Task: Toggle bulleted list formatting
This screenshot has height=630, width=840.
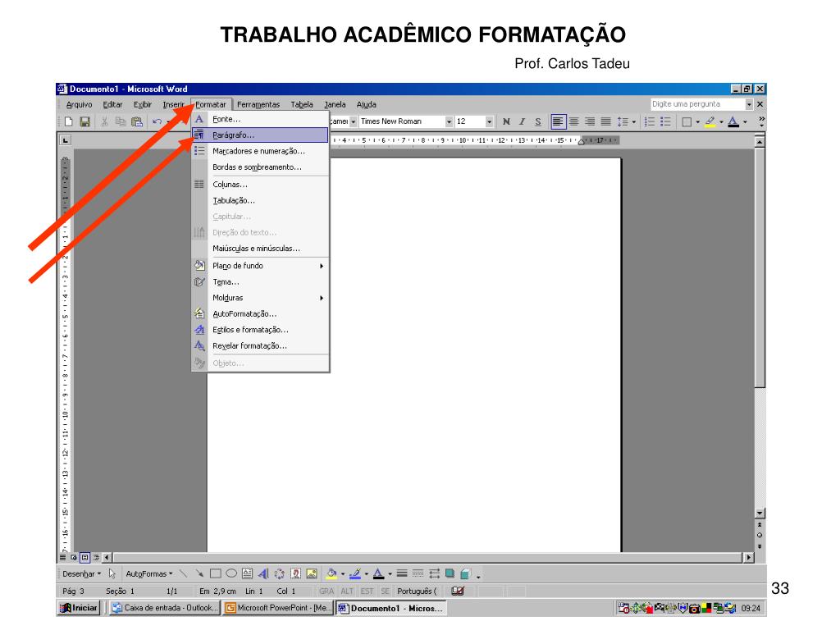Action: [665, 121]
